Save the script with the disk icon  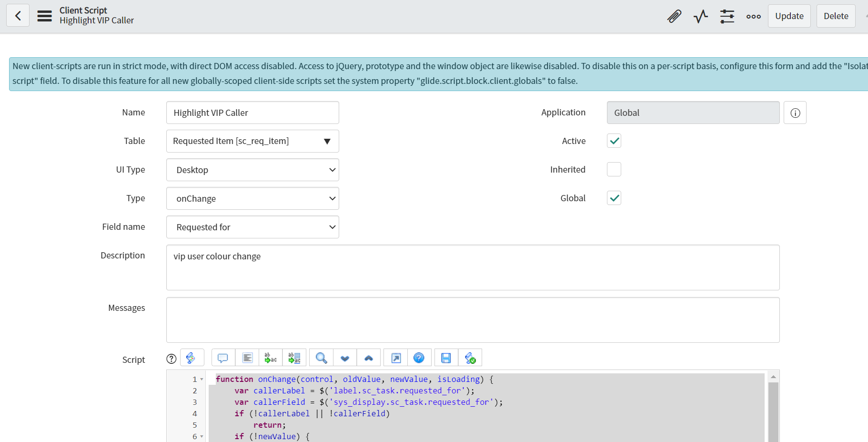tap(446, 357)
